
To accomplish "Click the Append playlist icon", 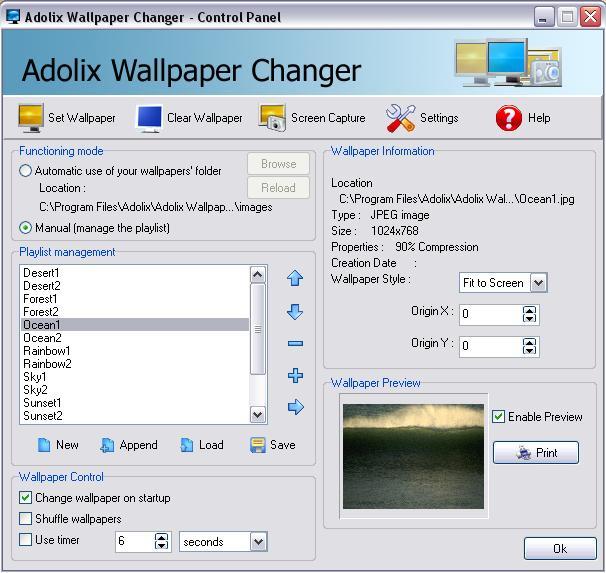I will coord(107,445).
